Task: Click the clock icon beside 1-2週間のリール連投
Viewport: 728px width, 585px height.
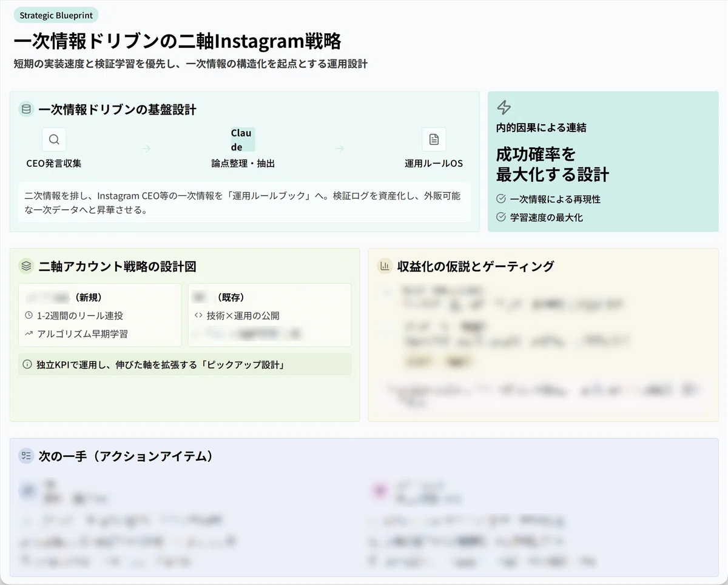Action: [29, 316]
